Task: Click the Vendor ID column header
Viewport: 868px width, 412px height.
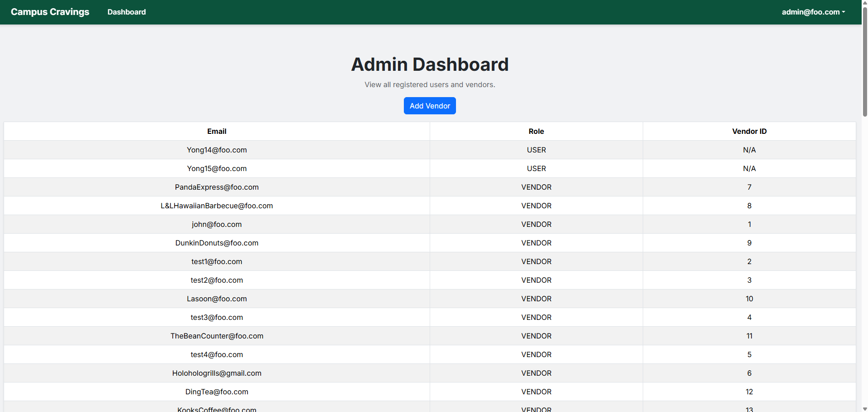Action: pos(749,131)
